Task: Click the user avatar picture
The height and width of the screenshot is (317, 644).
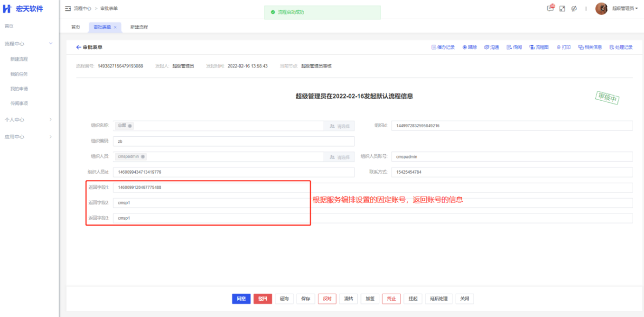Action: [x=601, y=9]
